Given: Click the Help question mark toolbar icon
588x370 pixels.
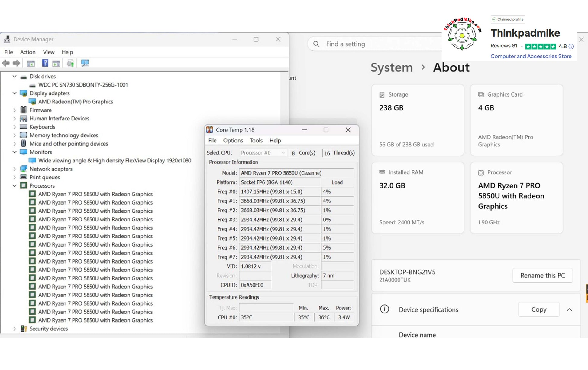Looking at the screenshot, I should point(45,63).
